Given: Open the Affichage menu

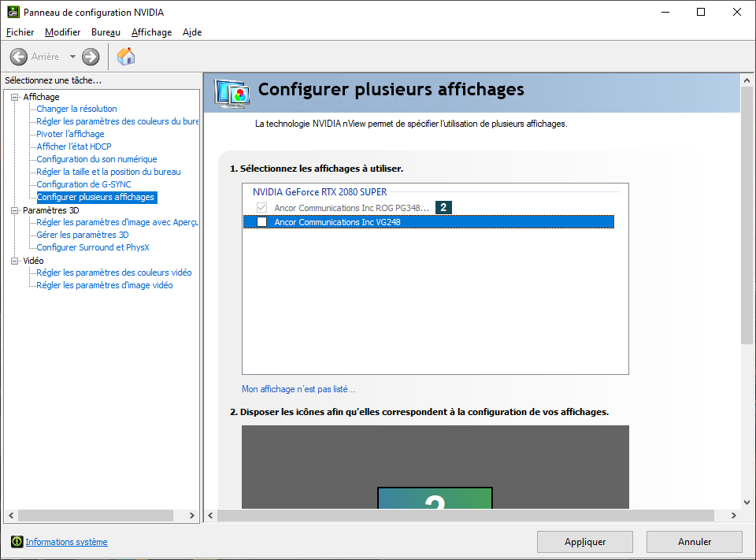Looking at the screenshot, I should (151, 32).
